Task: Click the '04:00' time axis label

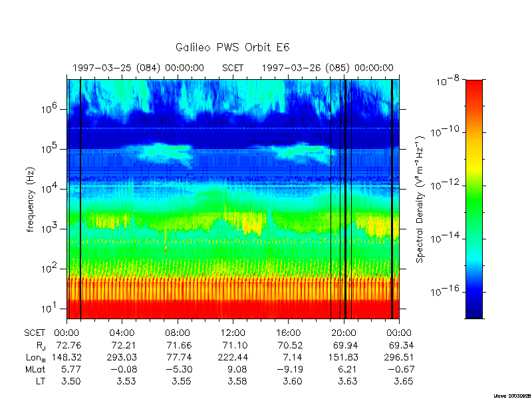Action: (x=122, y=333)
